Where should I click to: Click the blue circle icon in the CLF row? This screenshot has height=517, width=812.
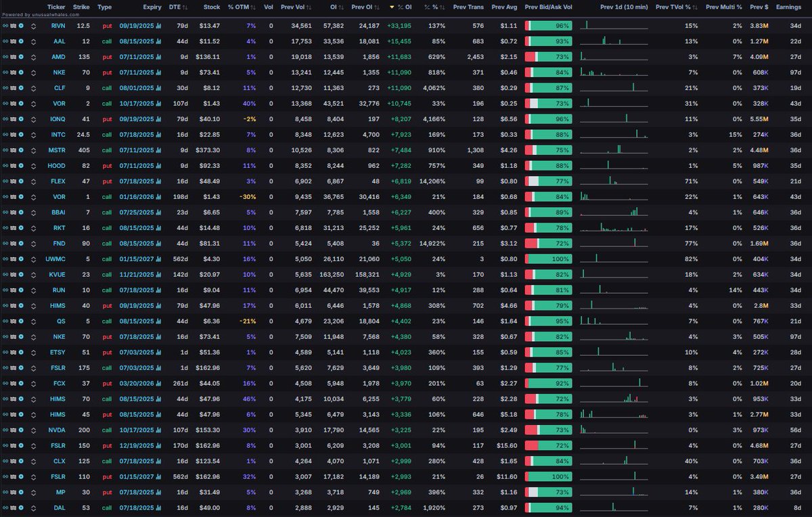(21, 87)
